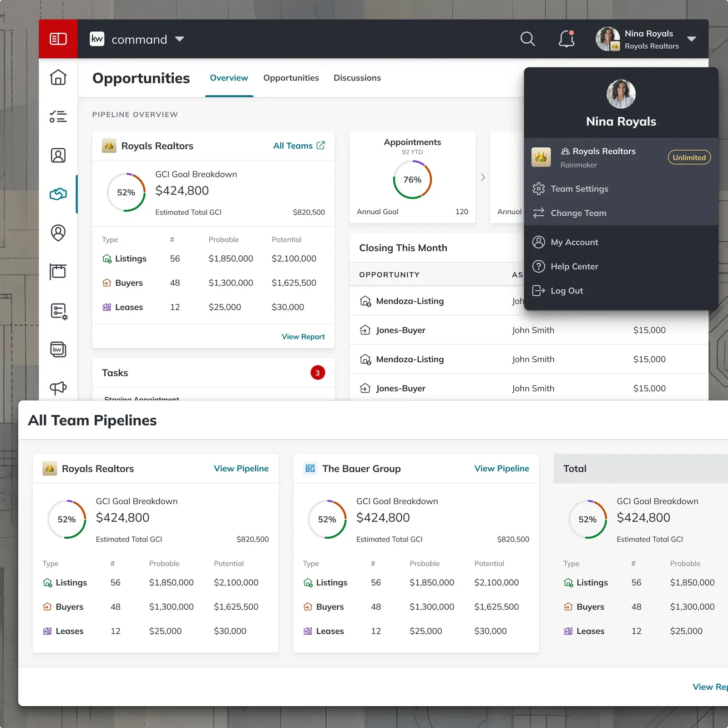
Task: Open My Account from the menu
Action: point(621,242)
